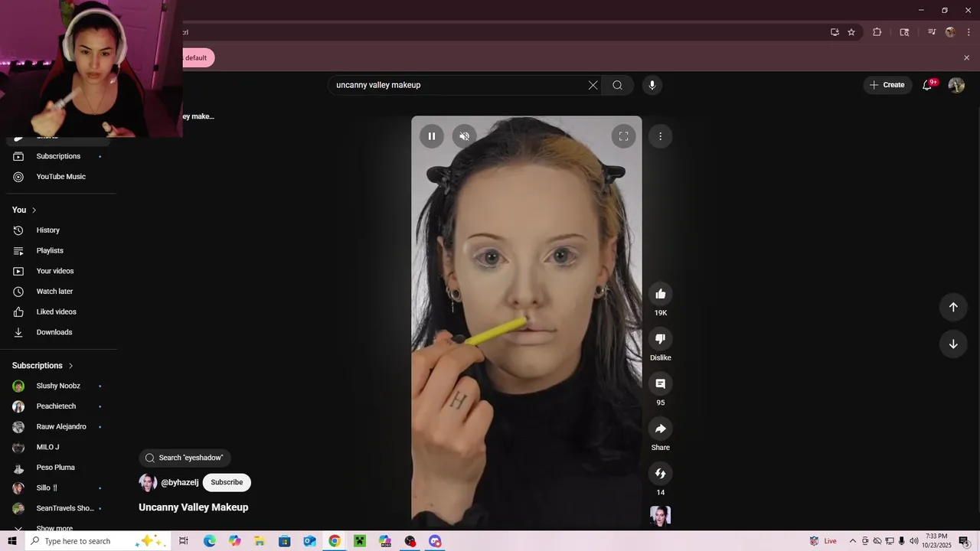
Task: Open the Minecraft icon on the taskbar
Action: [360, 541]
